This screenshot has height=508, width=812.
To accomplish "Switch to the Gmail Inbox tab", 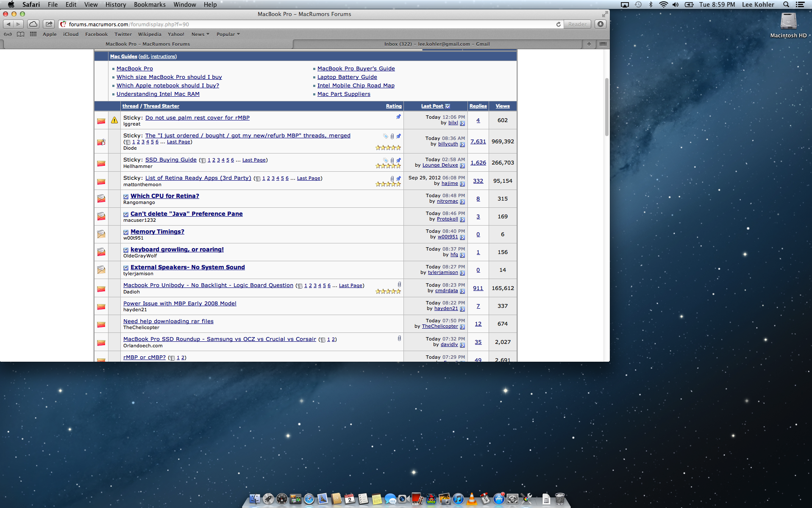I will pyautogui.click(x=437, y=44).
